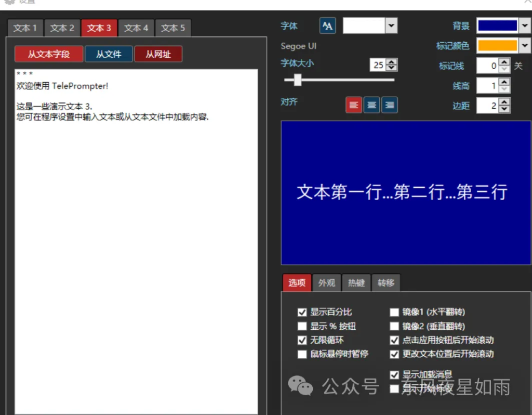Decrease 边距 value with down arrow
Viewport: 532px width, 415px height.
pyautogui.click(x=504, y=109)
